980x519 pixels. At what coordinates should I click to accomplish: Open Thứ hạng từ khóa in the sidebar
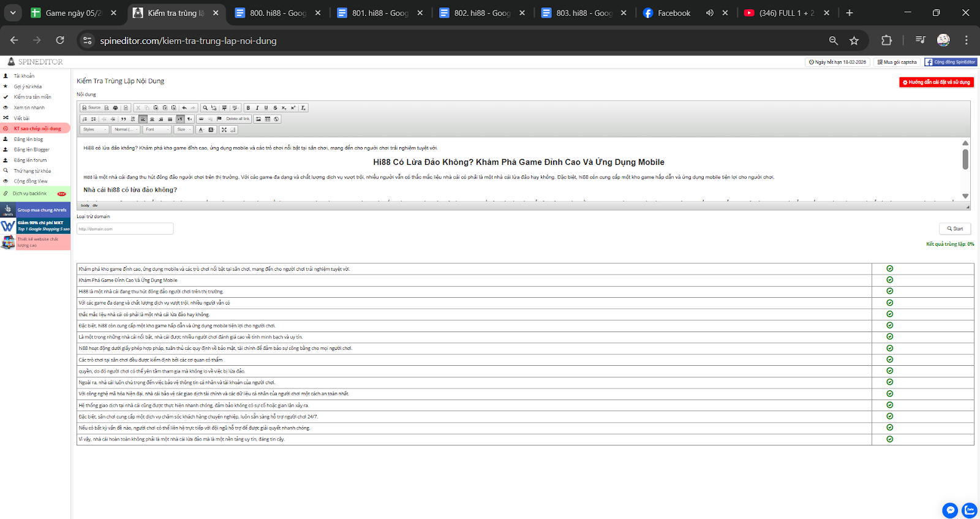tap(32, 171)
